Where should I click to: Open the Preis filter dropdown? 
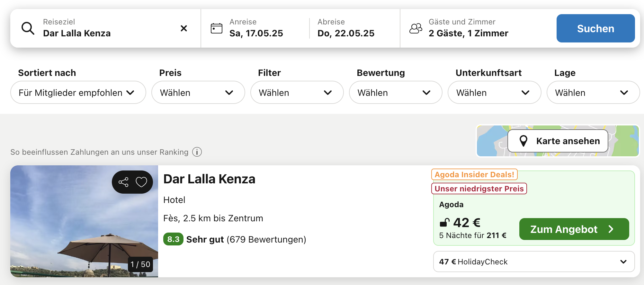tap(198, 93)
